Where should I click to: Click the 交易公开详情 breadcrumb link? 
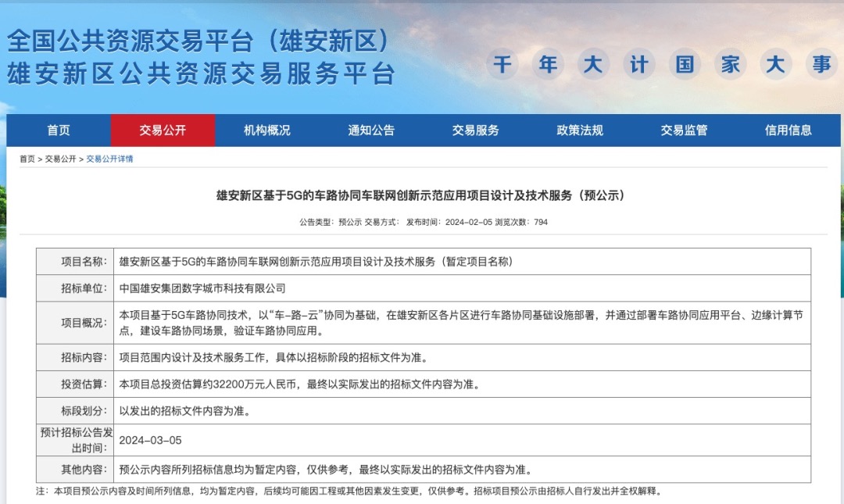coord(109,159)
